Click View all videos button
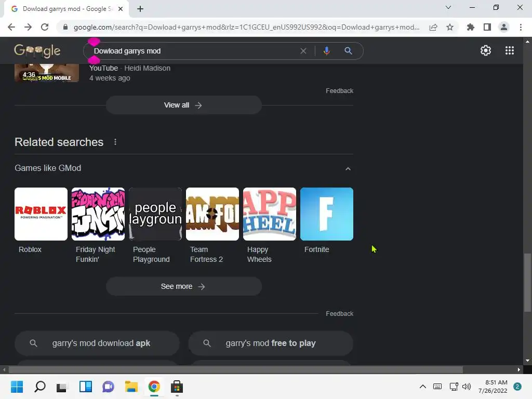 click(x=183, y=105)
